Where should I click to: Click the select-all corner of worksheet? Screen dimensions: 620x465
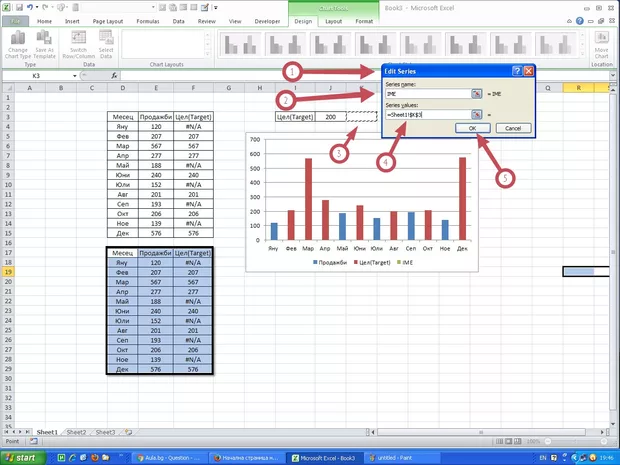click(8, 88)
